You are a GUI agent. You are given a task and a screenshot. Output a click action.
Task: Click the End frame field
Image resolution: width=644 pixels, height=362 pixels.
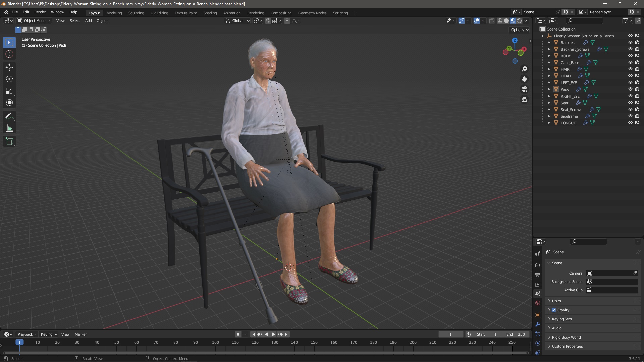pos(516,334)
